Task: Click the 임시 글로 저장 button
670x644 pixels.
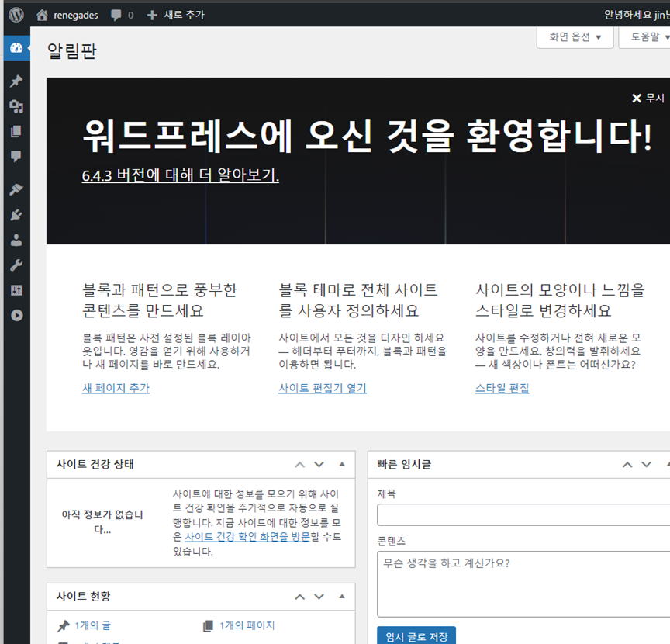Action: [x=416, y=636]
